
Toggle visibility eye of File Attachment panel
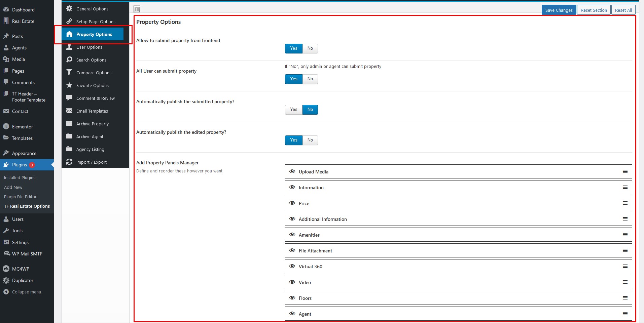tap(292, 250)
